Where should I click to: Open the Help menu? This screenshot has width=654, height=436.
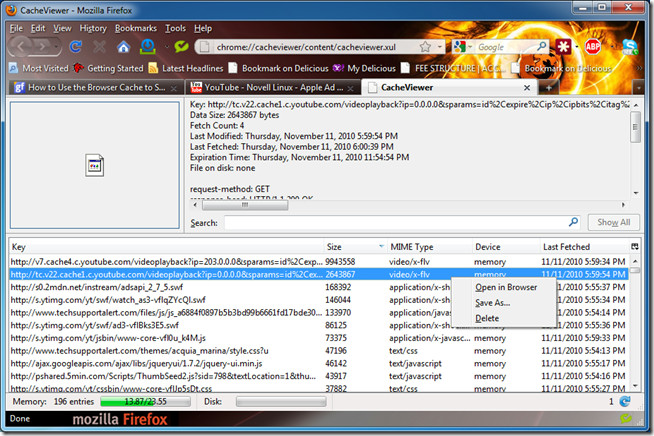tap(203, 28)
